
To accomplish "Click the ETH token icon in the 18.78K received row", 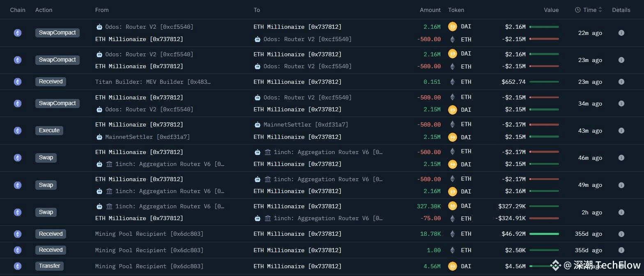I will point(453,234).
